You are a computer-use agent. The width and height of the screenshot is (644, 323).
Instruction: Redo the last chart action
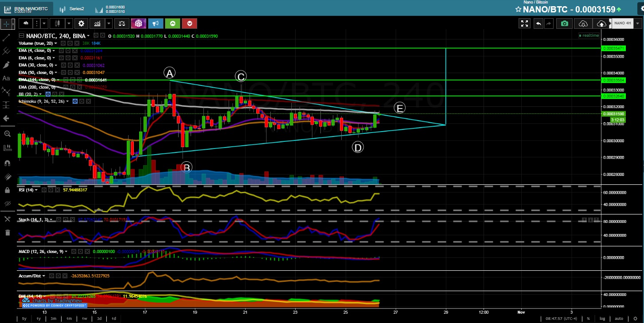tap(549, 23)
